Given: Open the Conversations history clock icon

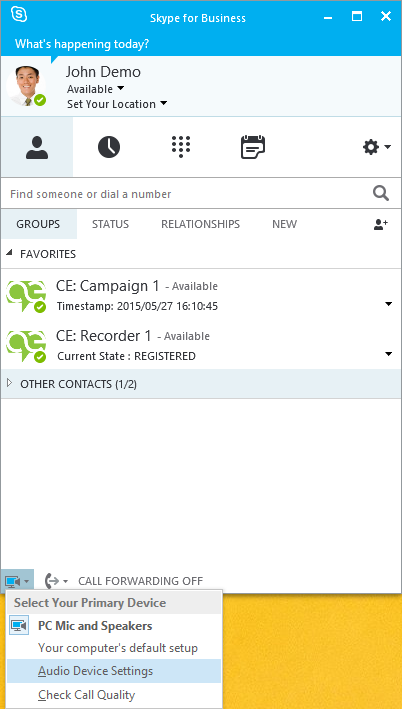Looking at the screenshot, I should [109, 147].
